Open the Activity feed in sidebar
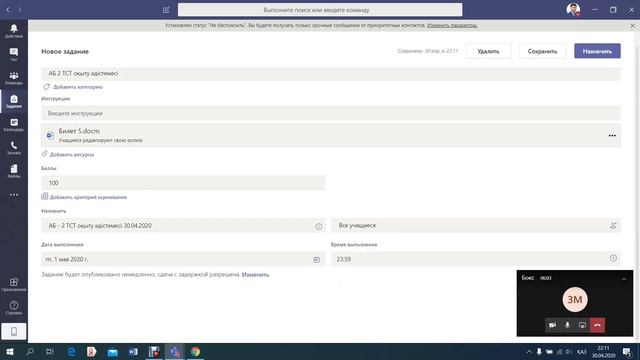This screenshot has height=360, width=640. 13,31
